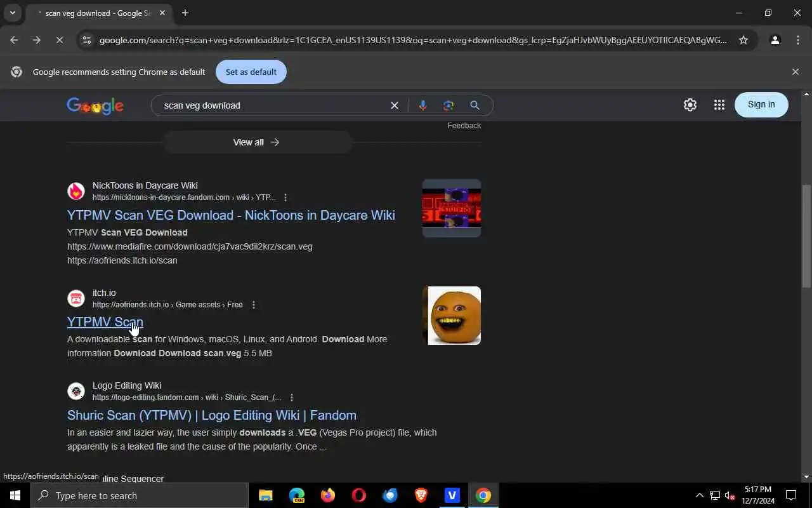Open NickToons result thumbnail image

(452, 208)
